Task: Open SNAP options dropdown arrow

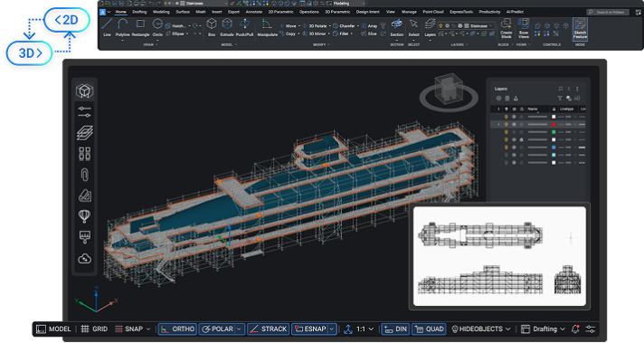Action: point(148,329)
